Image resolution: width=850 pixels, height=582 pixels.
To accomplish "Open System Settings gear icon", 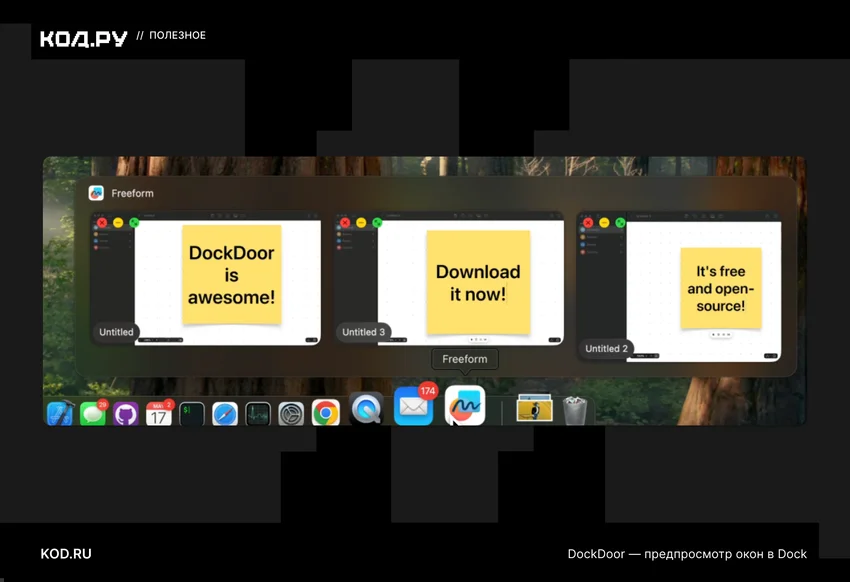I will pos(291,414).
